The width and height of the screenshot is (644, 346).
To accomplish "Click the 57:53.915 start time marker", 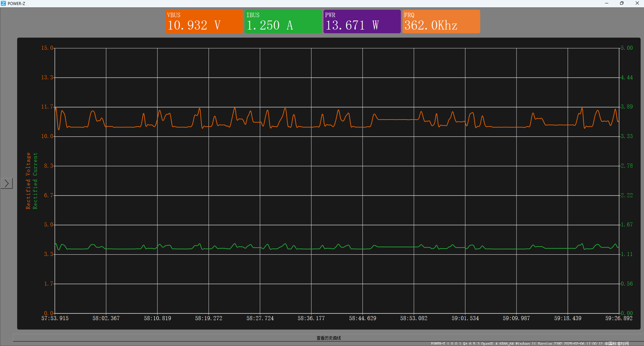I will point(55,318).
